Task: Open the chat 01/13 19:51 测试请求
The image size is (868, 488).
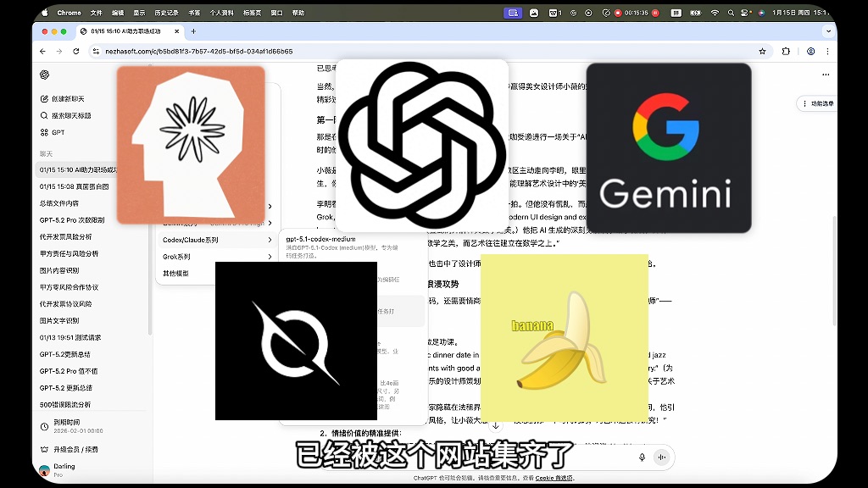Action: coord(70,337)
